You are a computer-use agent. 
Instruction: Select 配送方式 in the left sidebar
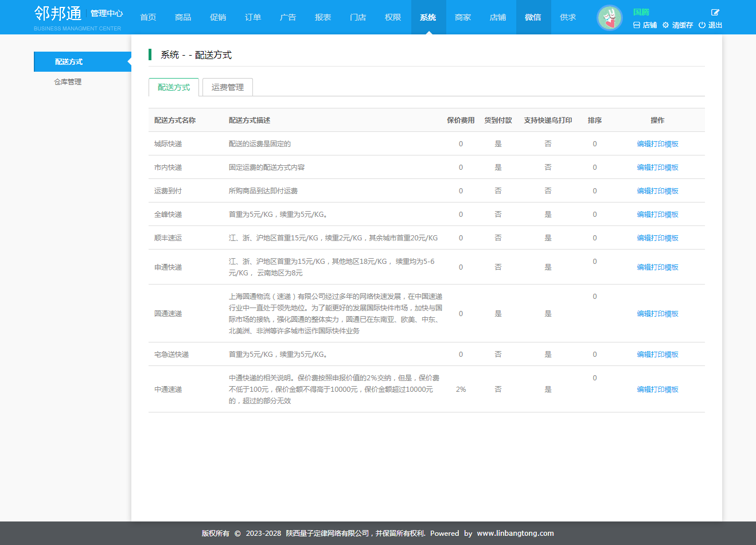(69, 61)
